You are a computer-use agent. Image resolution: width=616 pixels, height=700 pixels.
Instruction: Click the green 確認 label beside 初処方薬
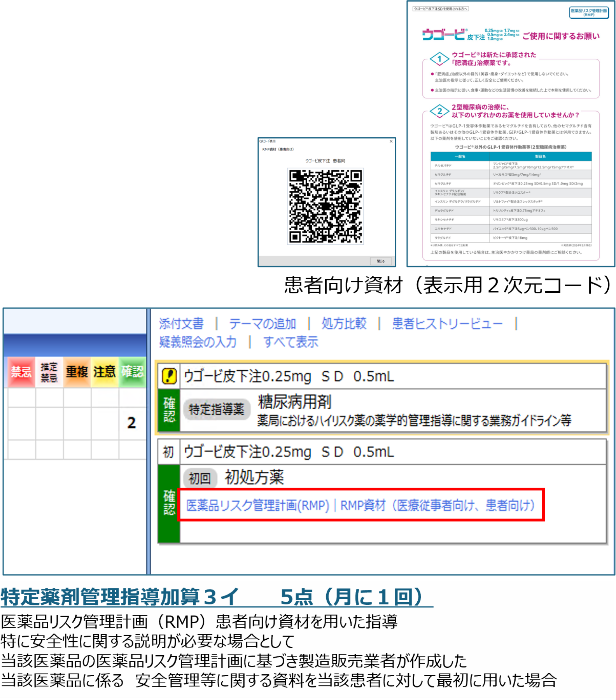coord(169,502)
